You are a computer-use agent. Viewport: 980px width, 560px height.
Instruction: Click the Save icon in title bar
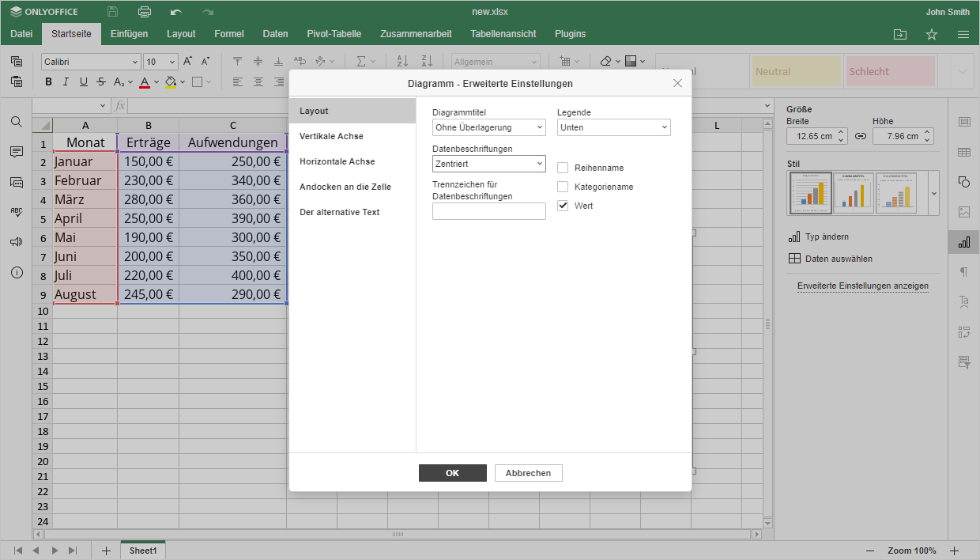113,12
